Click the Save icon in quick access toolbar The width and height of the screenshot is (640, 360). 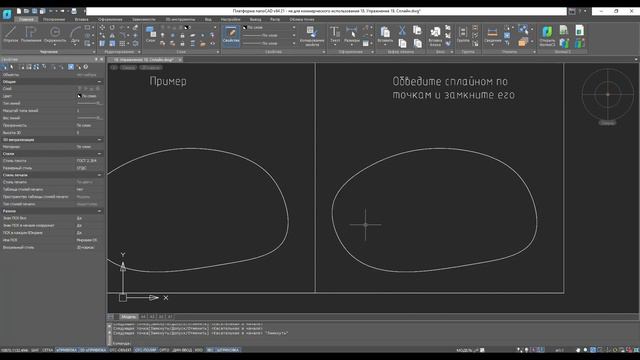[35, 11]
